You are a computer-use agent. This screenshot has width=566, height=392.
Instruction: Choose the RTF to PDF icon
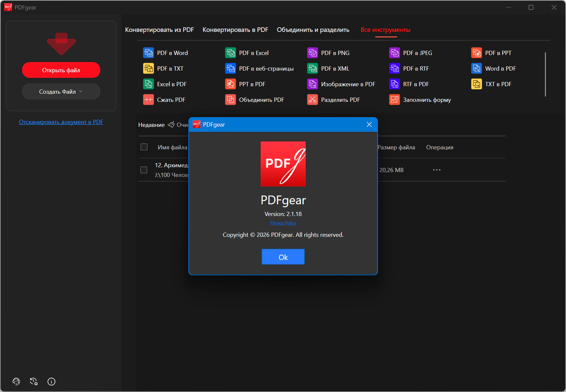click(x=394, y=84)
